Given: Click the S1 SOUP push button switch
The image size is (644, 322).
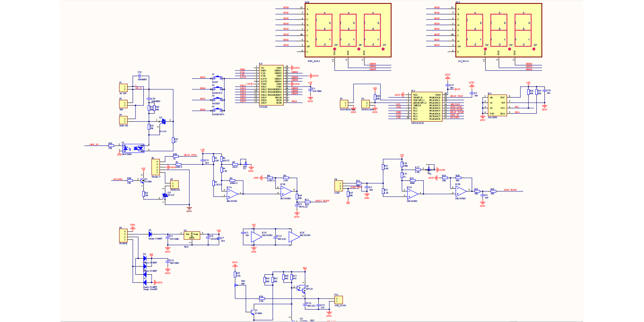Looking at the screenshot, I should (217, 78).
